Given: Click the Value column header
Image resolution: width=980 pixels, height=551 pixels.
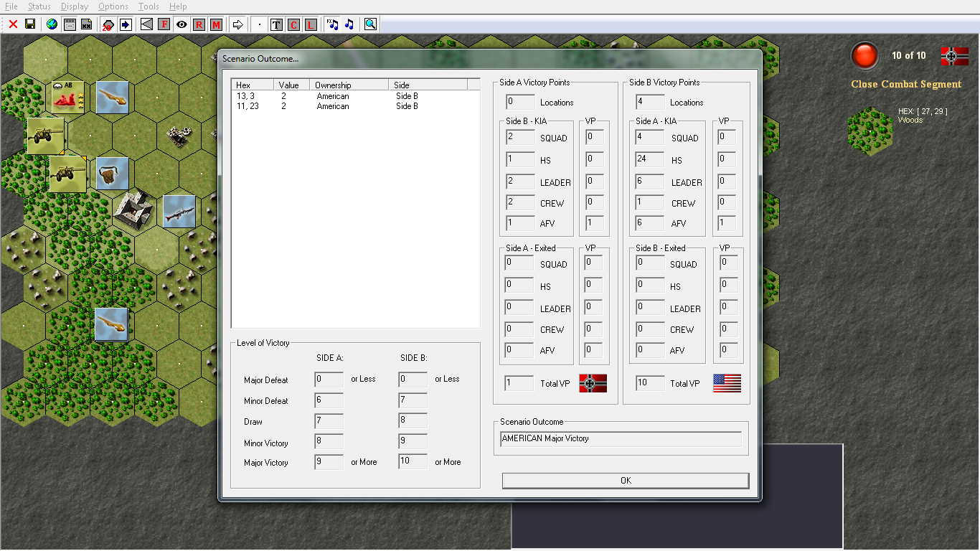Looking at the screenshot, I should (x=291, y=85).
